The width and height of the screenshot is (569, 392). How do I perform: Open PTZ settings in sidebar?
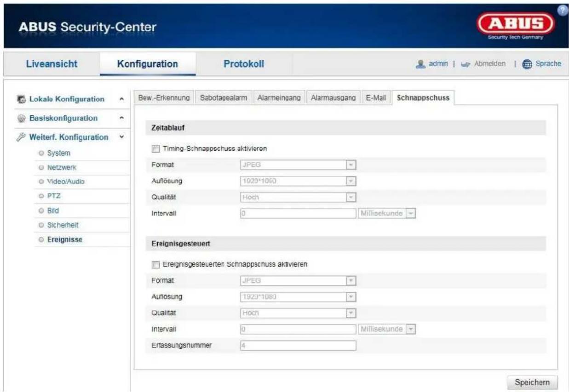(x=54, y=196)
